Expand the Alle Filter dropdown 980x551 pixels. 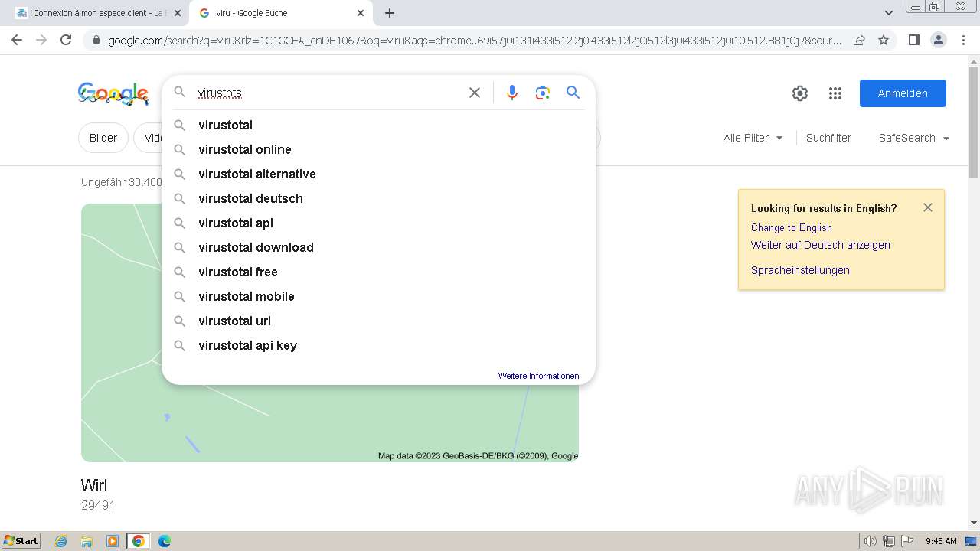coord(753,138)
